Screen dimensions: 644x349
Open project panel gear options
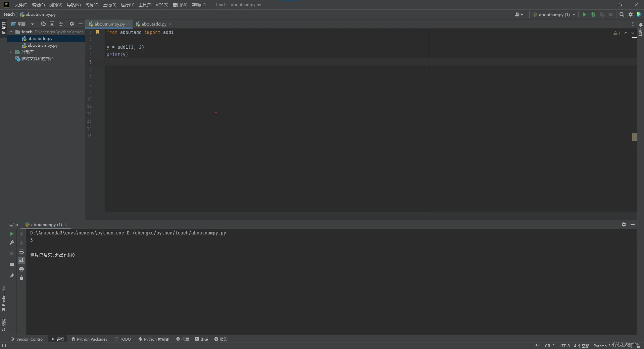click(x=72, y=24)
